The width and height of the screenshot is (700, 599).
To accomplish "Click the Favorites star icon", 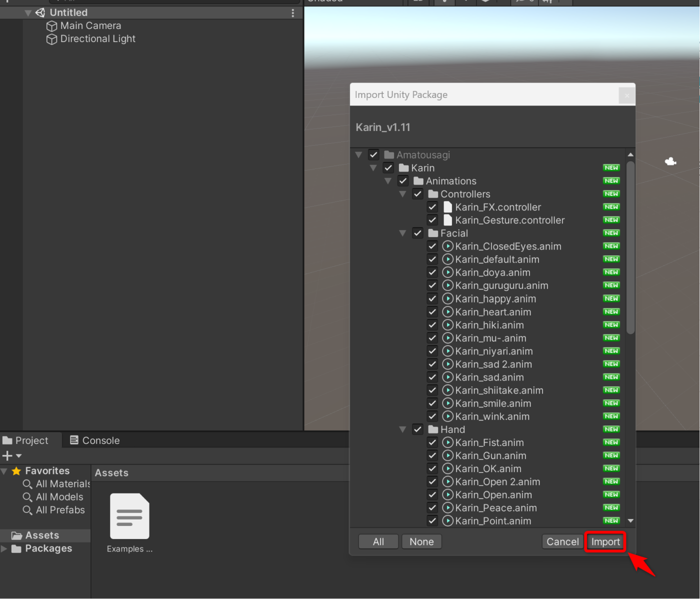I will pos(16,471).
